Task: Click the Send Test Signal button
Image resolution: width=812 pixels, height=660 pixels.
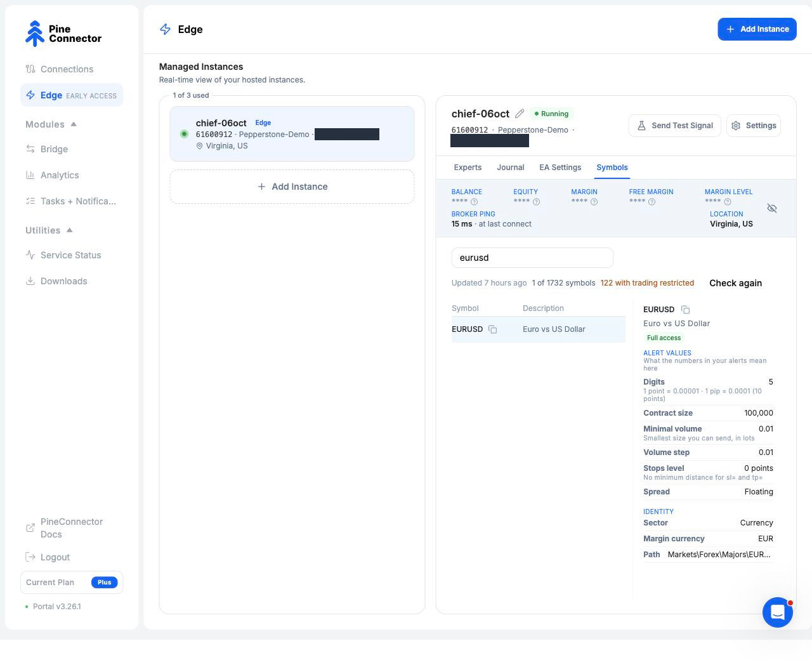Action: click(675, 126)
